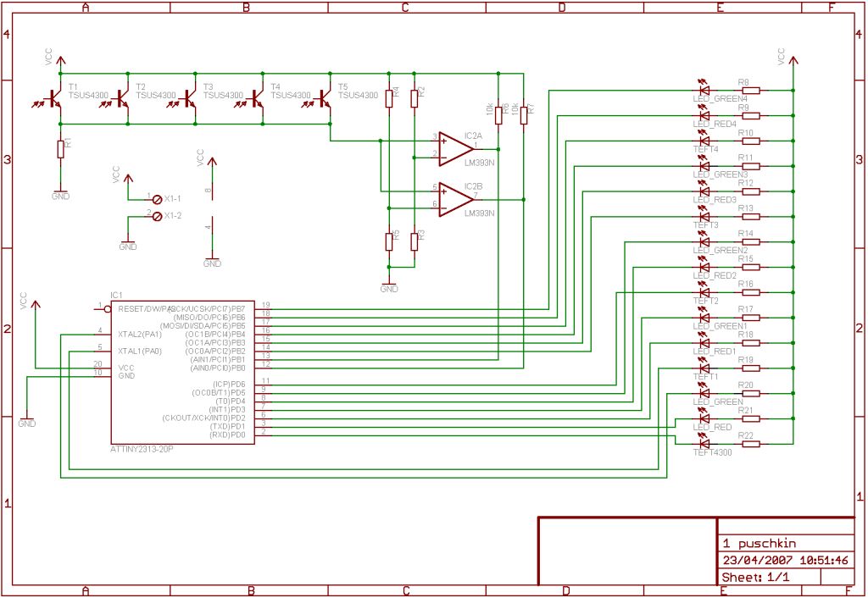Select the TEFT4300 diode symbol
The width and height of the screenshot is (868, 598).
pos(703,443)
